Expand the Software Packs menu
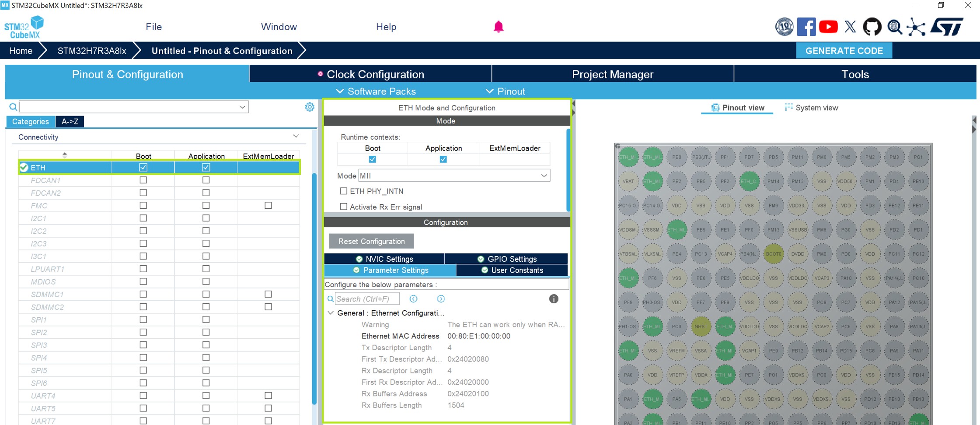The width and height of the screenshot is (980, 425). click(376, 91)
